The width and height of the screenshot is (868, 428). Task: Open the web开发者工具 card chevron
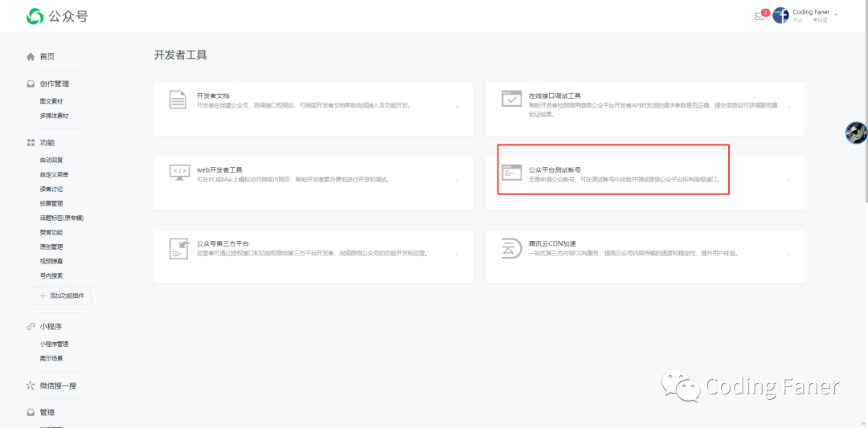click(x=457, y=181)
